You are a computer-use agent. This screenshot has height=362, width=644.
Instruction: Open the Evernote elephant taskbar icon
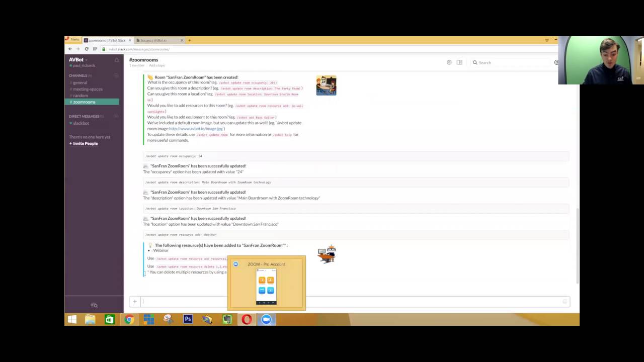227,319
